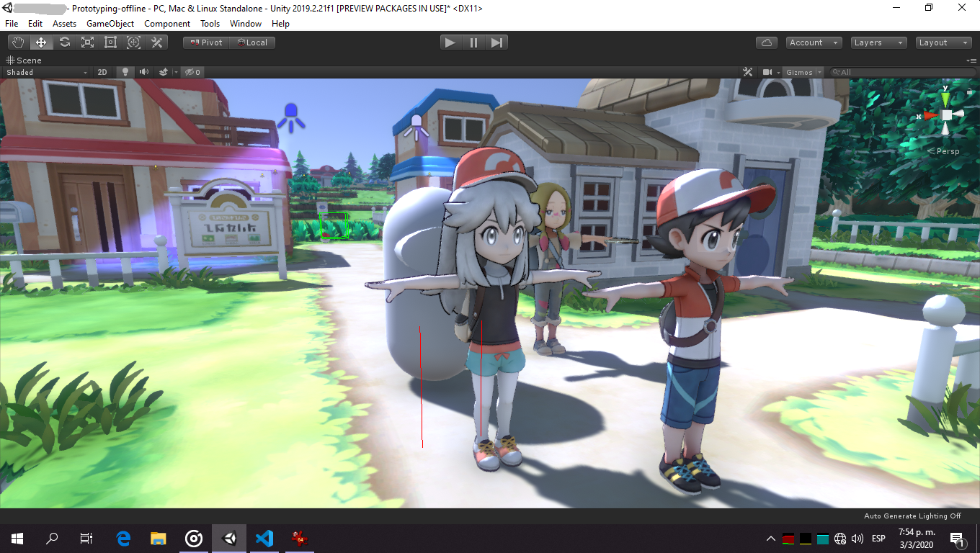Select the Rotate tool

(64, 42)
